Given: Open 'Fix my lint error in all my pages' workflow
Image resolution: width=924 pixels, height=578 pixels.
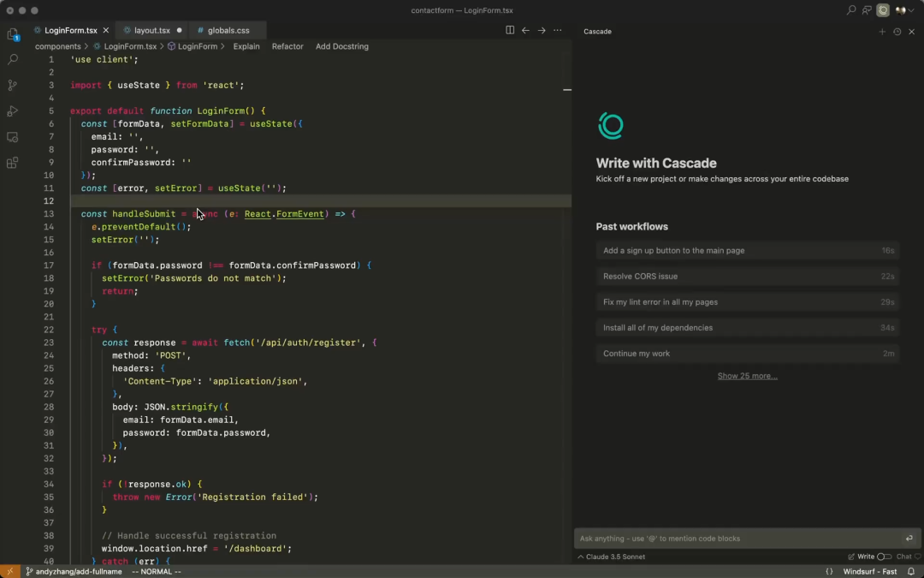Looking at the screenshot, I should (x=747, y=301).
